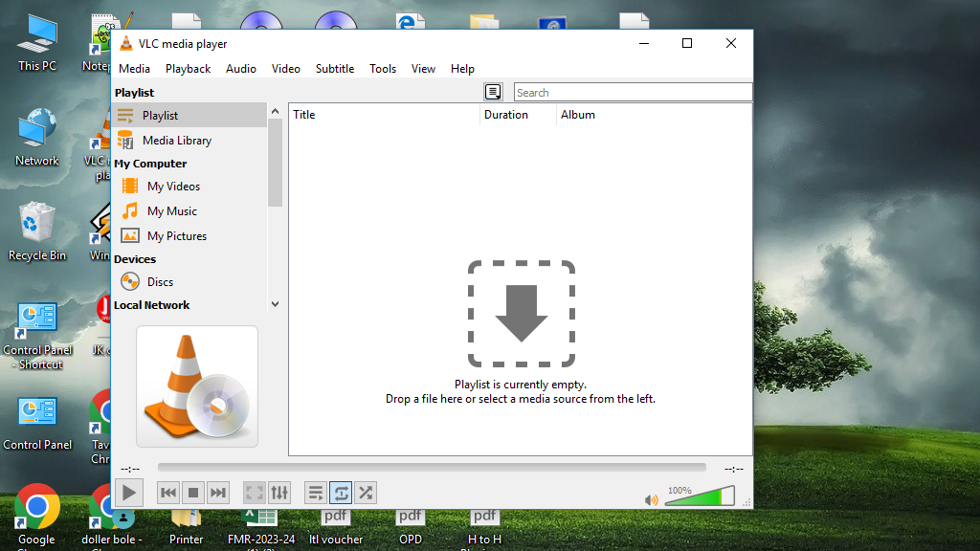Open the Subtitle menu
The image size is (980, 551).
(335, 69)
